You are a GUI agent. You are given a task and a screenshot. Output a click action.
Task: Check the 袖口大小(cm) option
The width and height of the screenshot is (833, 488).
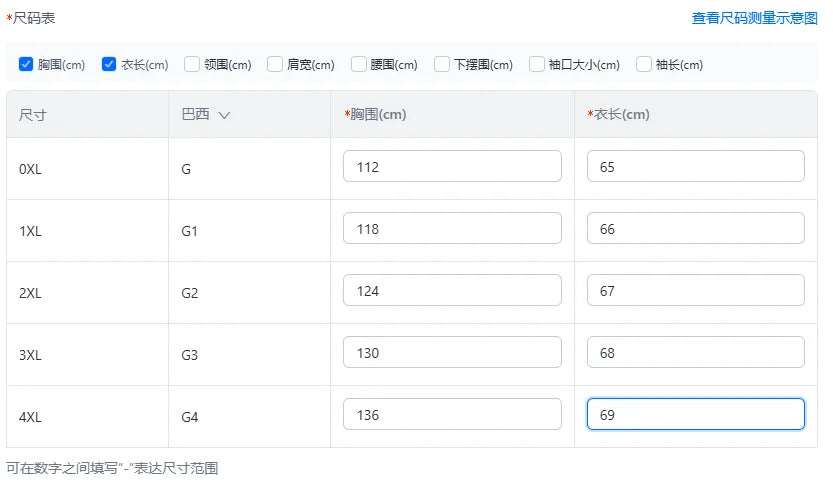537,65
